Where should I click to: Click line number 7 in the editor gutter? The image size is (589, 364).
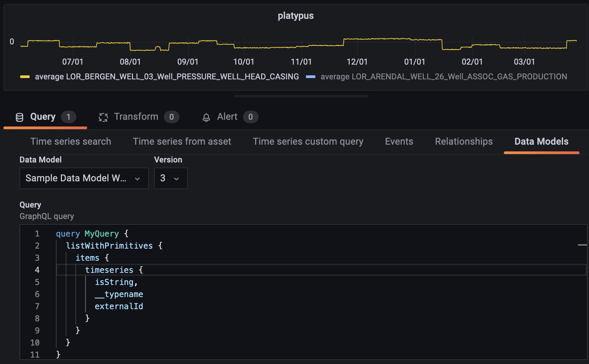pyautogui.click(x=37, y=306)
